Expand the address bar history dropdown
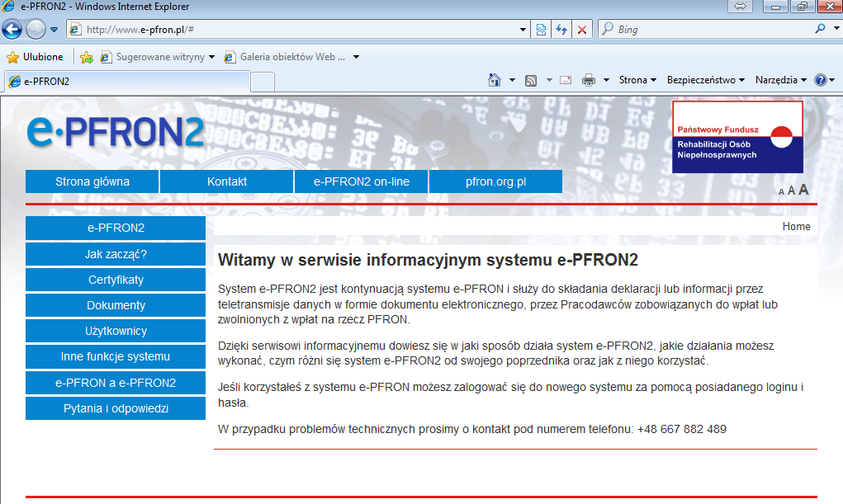Viewport: 843px width, 504px height. 523,30
